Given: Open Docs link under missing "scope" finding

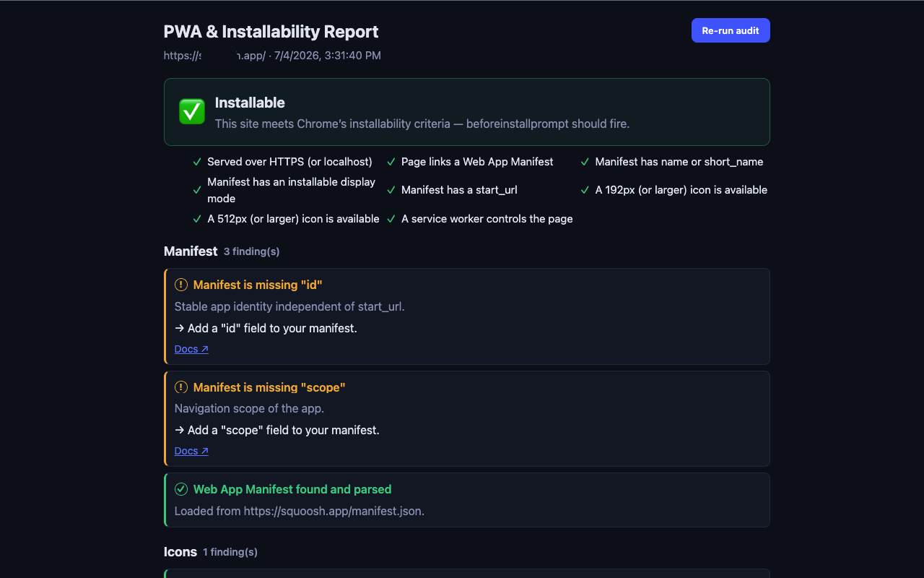Looking at the screenshot, I should pos(191,451).
